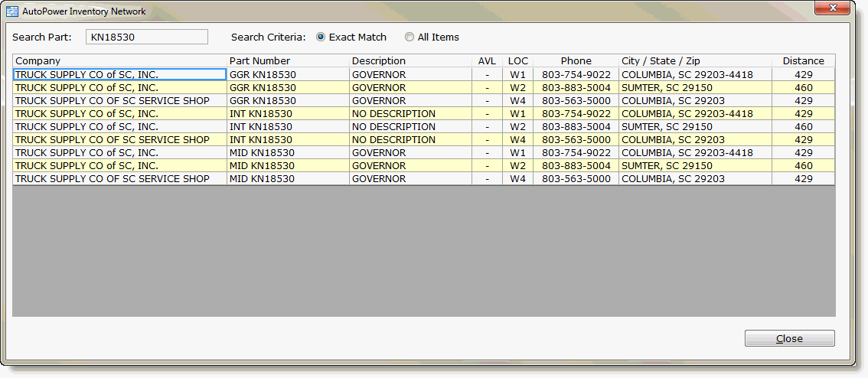Image resolution: width=868 pixels, height=378 pixels.
Task: Select the first row's TRUCK SUPPLY CO of SC, INC. cell
Action: (x=119, y=74)
